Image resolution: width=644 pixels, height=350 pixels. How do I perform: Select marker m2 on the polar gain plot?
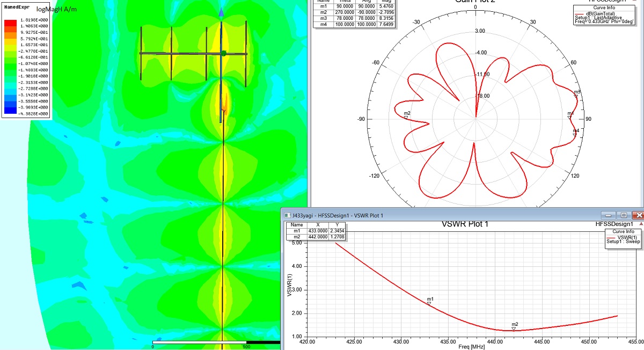[406, 117]
